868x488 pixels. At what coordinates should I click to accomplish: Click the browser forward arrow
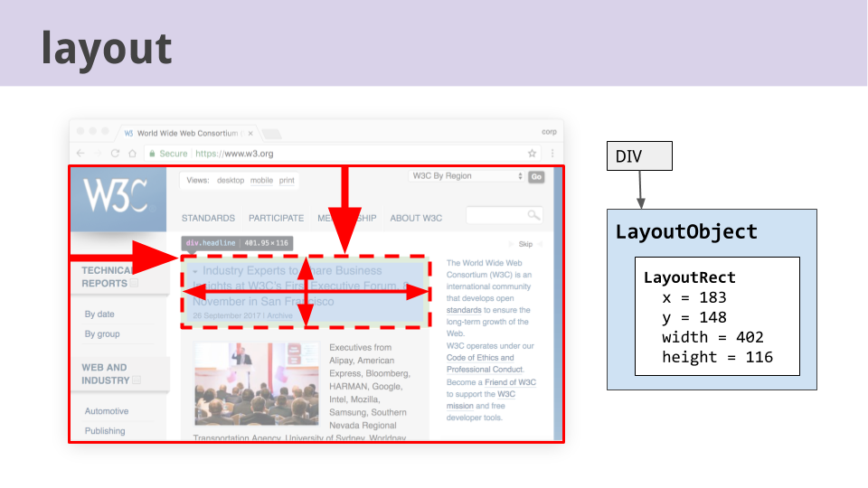(98, 154)
